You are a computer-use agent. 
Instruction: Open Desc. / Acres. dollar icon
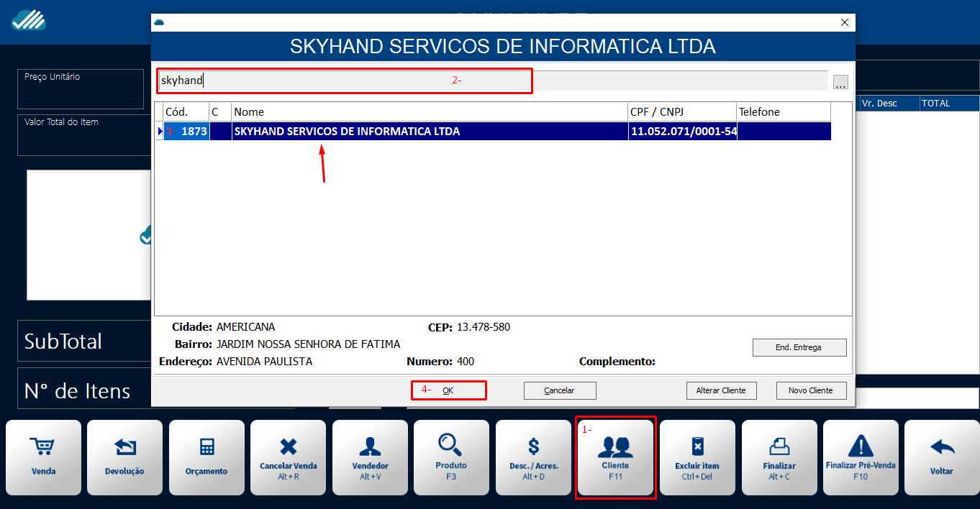click(533, 447)
